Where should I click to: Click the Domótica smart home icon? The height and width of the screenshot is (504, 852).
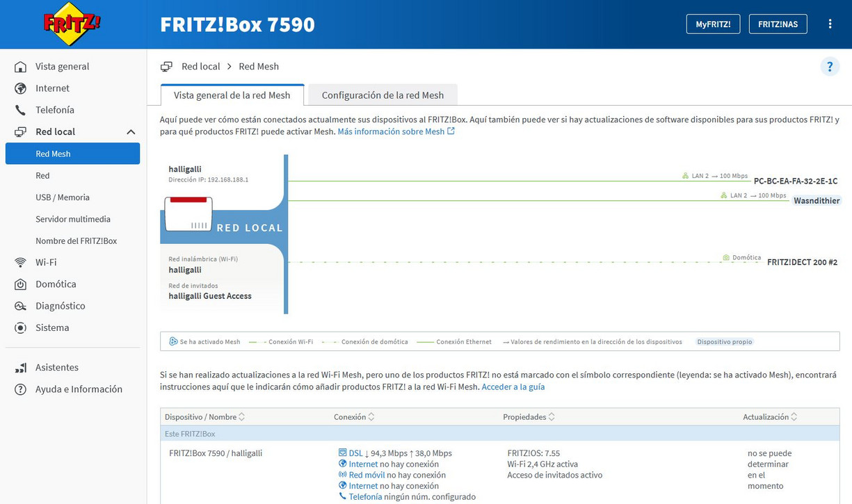pyautogui.click(x=21, y=284)
